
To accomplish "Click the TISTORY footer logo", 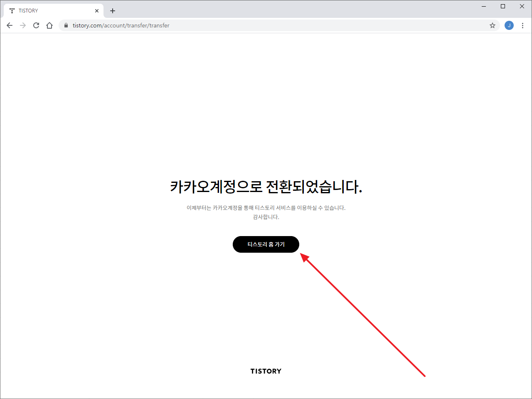I will pyautogui.click(x=266, y=371).
